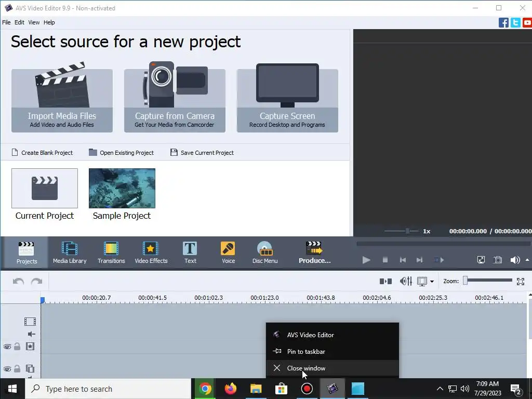Screen dimensions: 532x399
Task: Click Open Existing Project
Action: (x=121, y=153)
